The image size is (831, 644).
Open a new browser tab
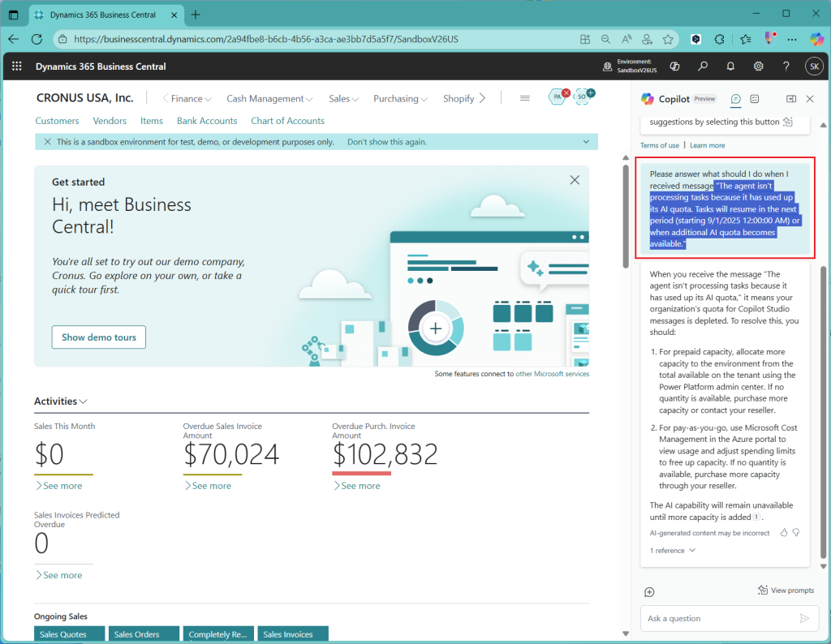coord(196,15)
